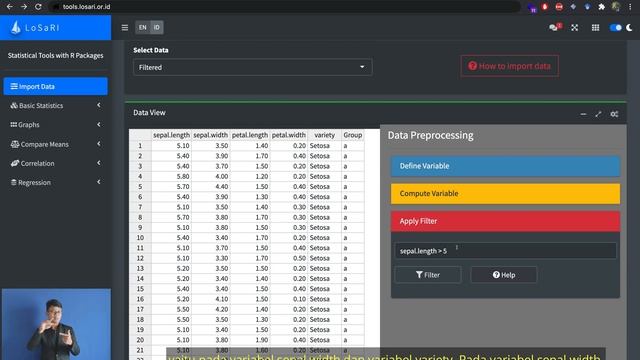Open the chat messages icon
The image size is (640, 360).
[554, 27]
